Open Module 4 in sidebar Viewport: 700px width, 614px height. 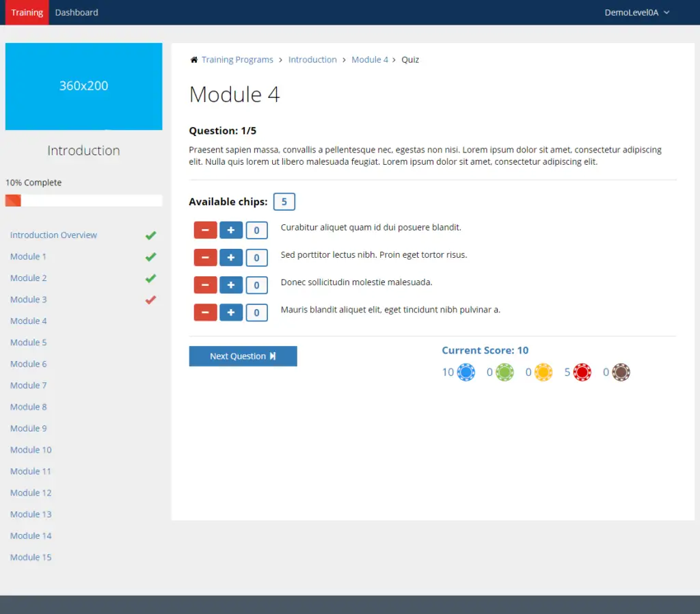click(x=28, y=321)
